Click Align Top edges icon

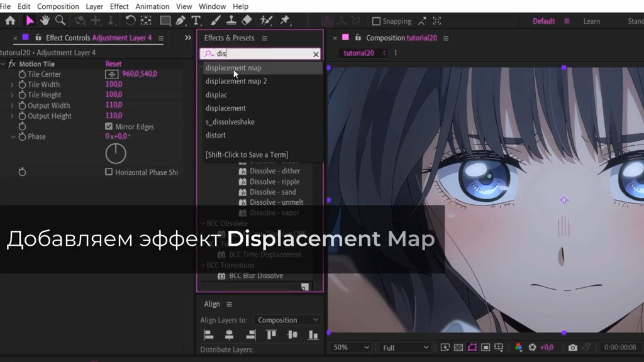(272, 335)
